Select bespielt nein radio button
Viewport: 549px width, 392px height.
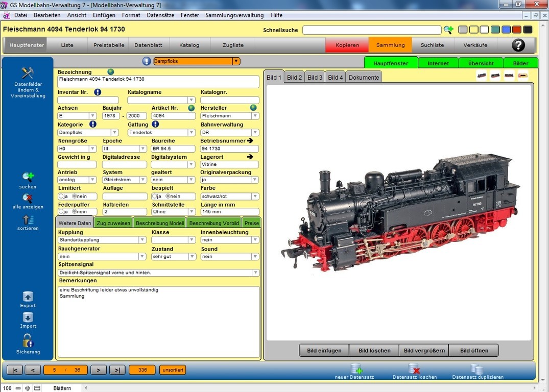[x=168, y=197]
